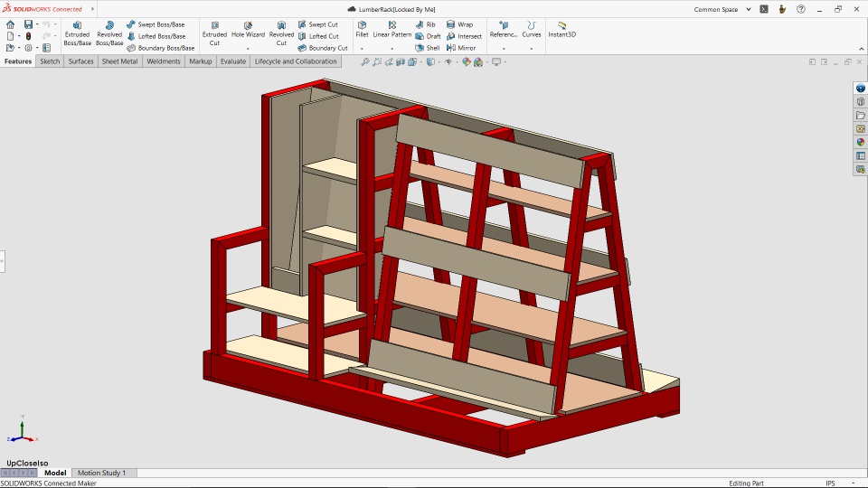
Task: Switch to the Evaluate tab
Action: click(x=233, y=61)
